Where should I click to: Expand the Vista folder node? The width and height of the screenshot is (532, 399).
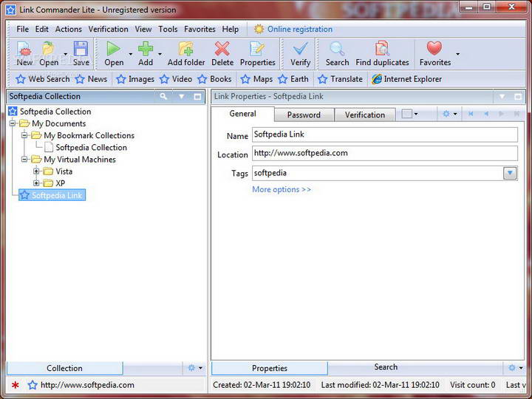click(36, 171)
